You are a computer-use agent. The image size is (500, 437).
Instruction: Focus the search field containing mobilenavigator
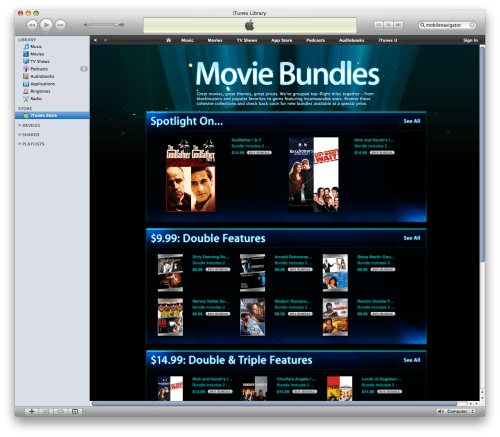click(x=446, y=25)
